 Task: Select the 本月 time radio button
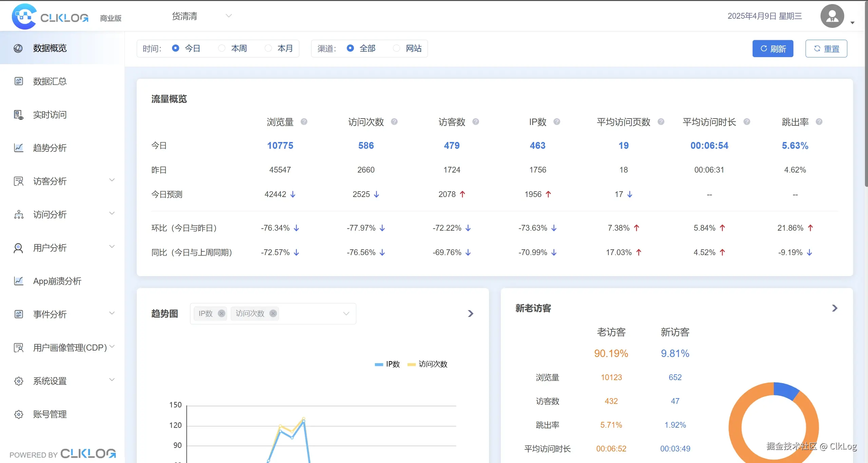pyautogui.click(x=268, y=48)
